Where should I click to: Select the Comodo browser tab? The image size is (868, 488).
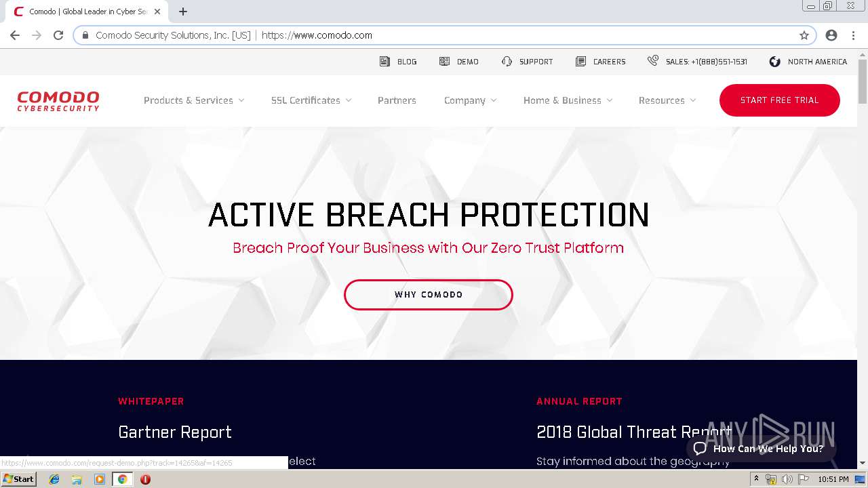click(88, 12)
